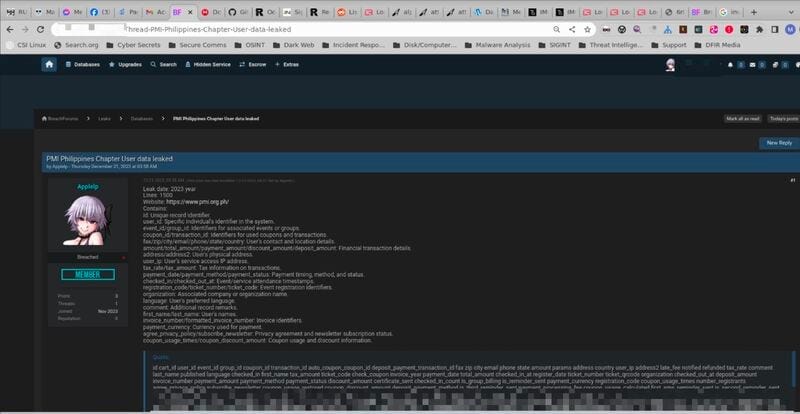Click the 'Leak date: 2023 year' text

[169, 189]
